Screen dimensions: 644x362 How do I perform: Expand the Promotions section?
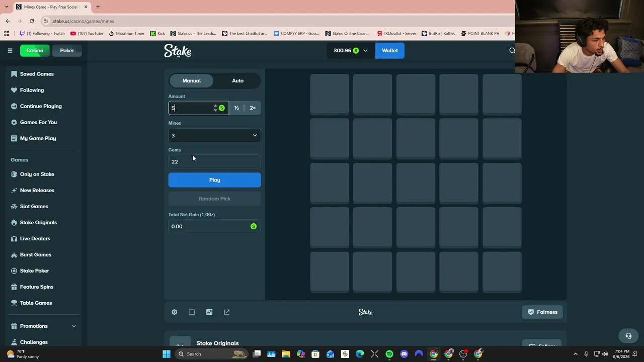pyautogui.click(x=43, y=326)
